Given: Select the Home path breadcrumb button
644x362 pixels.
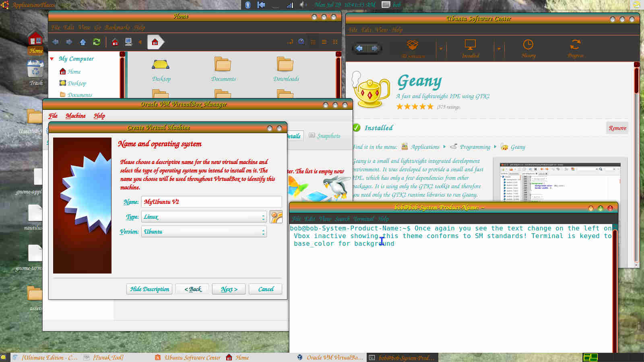Looking at the screenshot, I should coord(155,42).
